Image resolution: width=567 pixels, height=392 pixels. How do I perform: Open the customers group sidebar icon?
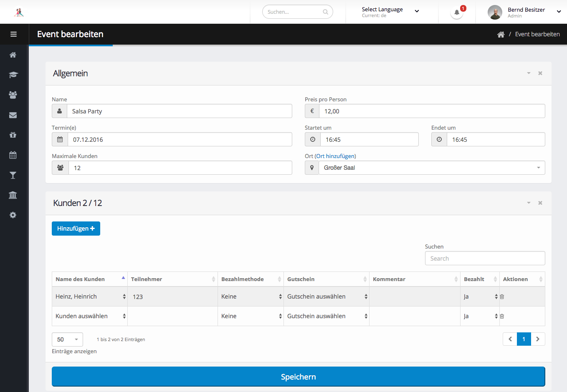[x=13, y=95]
